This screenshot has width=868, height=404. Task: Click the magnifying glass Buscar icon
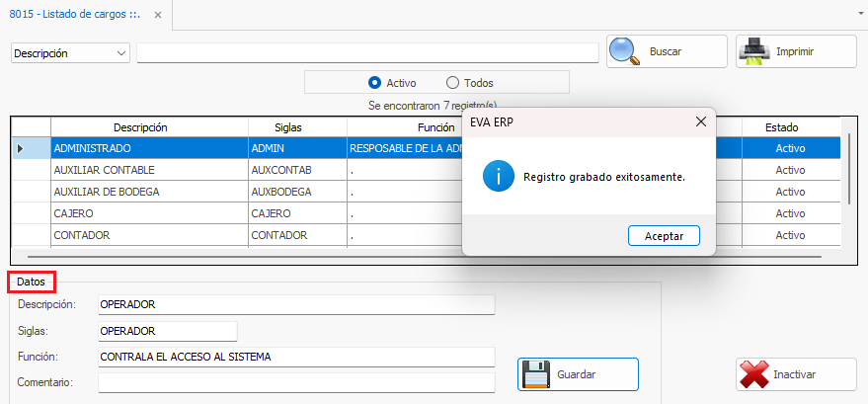click(624, 51)
